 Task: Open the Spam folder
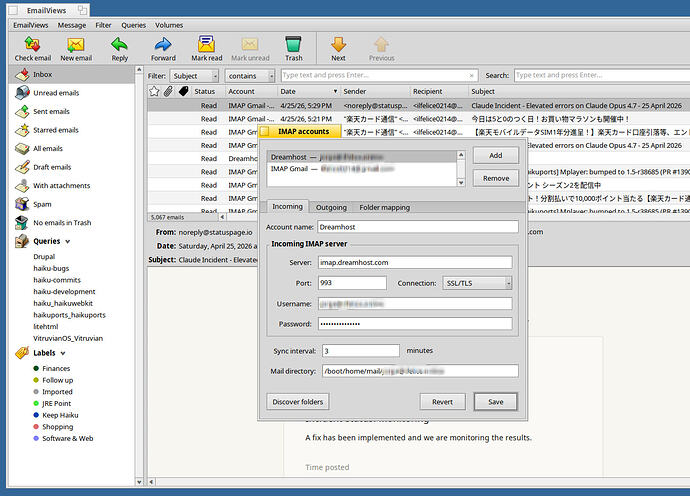coord(71,204)
